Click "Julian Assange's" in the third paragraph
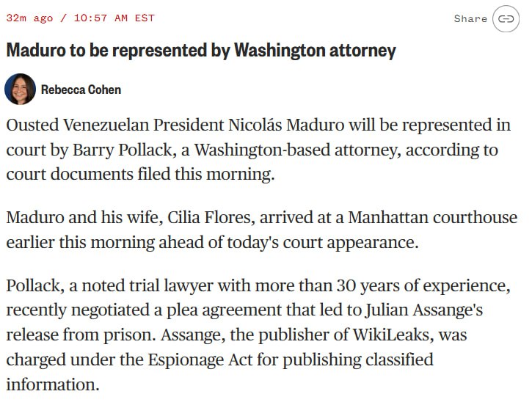Viewport: 532px width, 405px height. pos(431,310)
